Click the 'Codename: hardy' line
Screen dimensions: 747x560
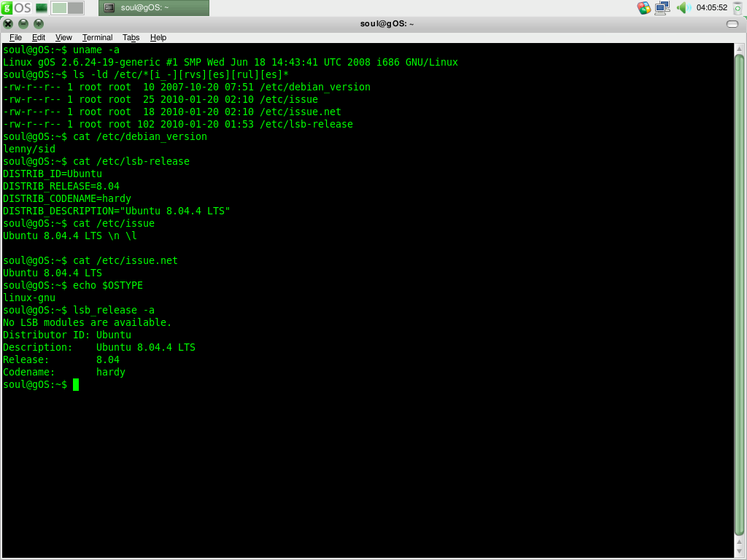pyautogui.click(x=64, y=372)
